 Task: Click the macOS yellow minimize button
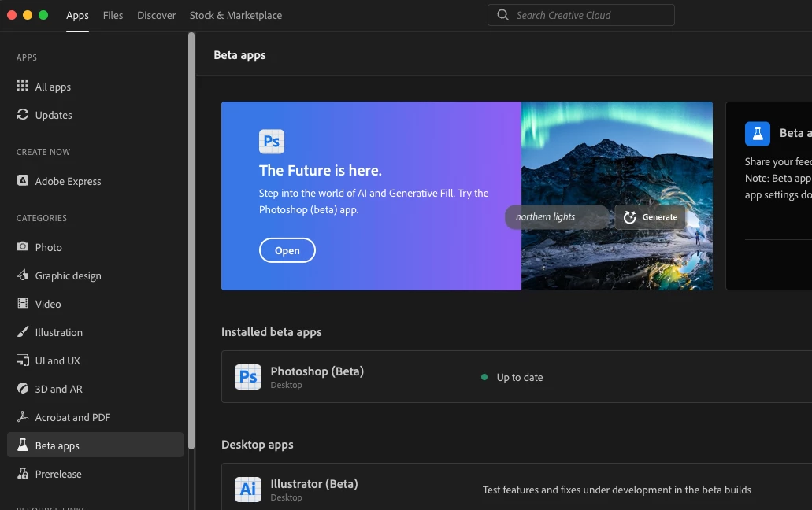tap(28, 15)
